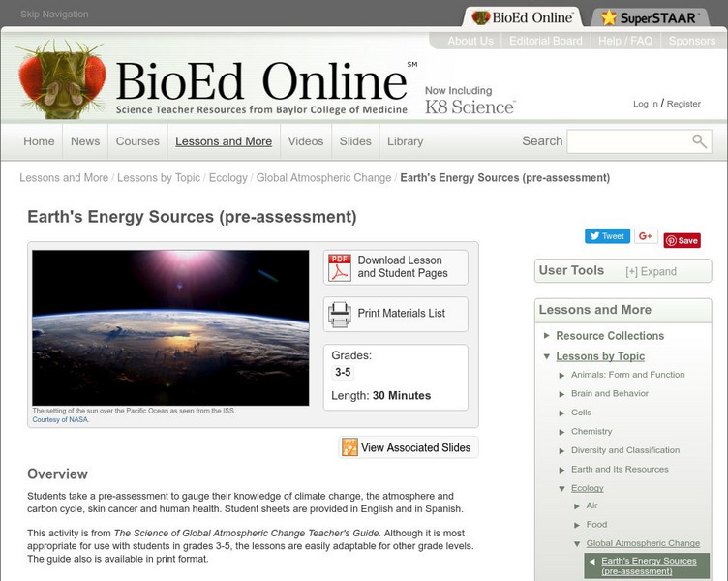Click Print Materials List button
The image size is (728, 581).
tap(396, 314)
